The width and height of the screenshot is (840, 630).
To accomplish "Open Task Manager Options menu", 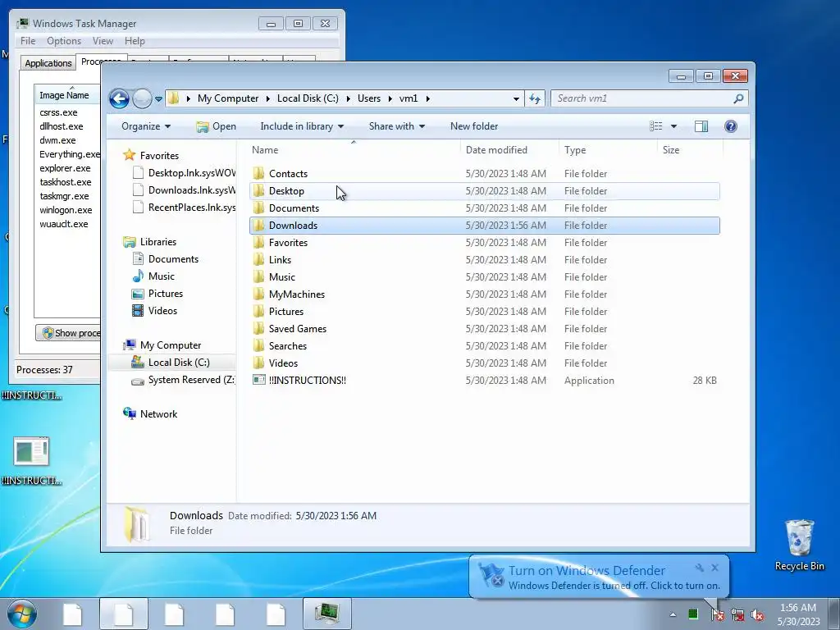I will (64, 41).
